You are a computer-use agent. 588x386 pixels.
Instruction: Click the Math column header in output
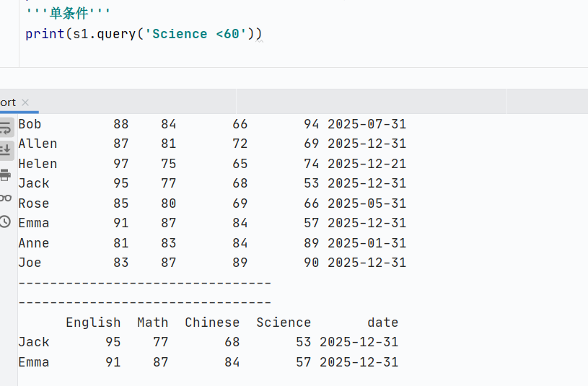152,323
